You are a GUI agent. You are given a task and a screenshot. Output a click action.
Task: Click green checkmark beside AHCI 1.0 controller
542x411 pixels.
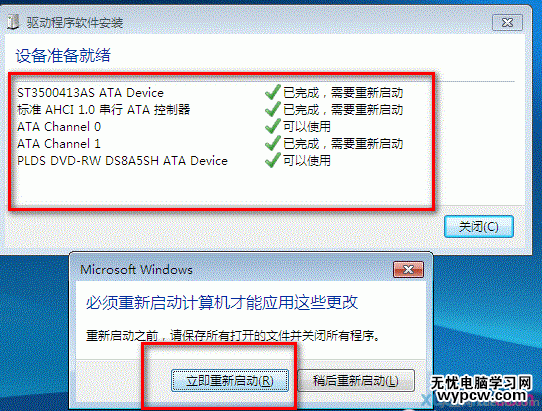click(x=272, y=109)
